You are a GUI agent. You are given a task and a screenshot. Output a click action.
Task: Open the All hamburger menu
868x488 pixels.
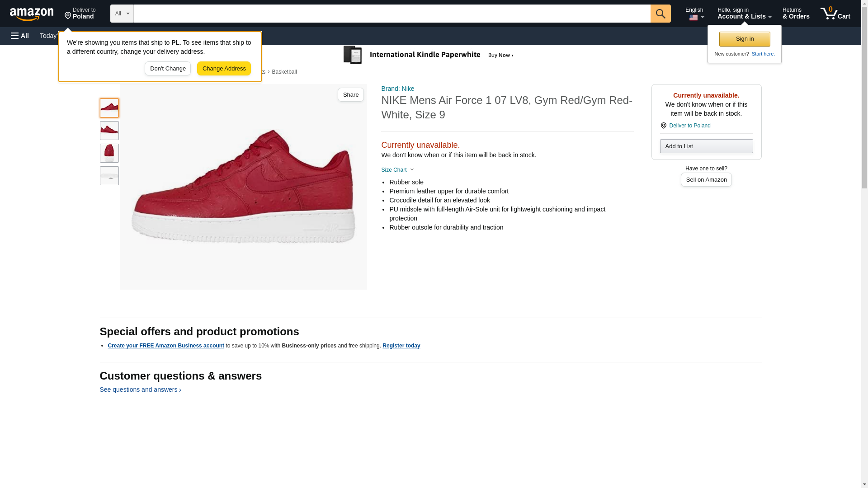[x=20, y=36]
